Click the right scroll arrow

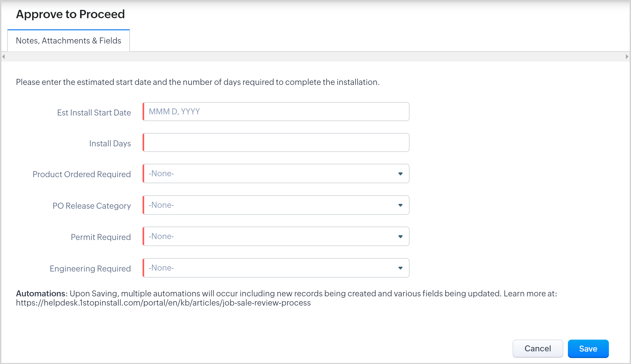[x=627, y=57]
